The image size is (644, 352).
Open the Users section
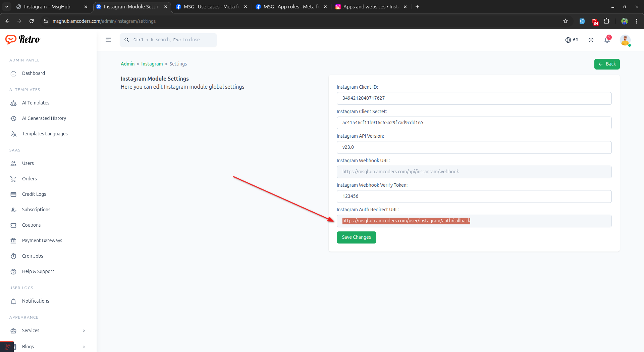point(28,163)
